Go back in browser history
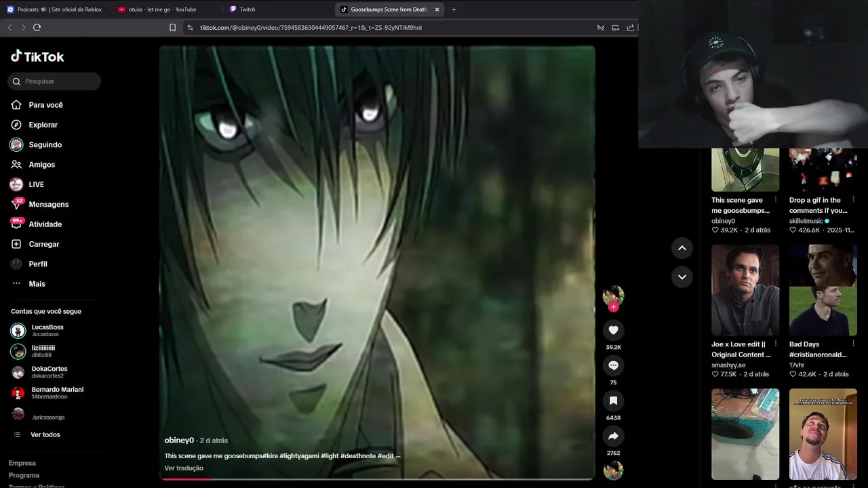The image size is (868, 488). pos(9,27)
